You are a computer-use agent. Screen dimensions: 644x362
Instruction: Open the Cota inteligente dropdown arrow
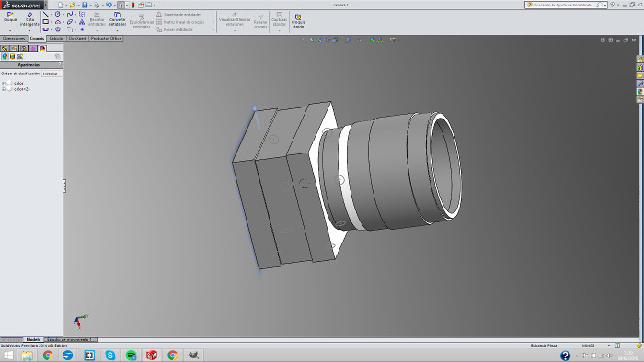29,30
